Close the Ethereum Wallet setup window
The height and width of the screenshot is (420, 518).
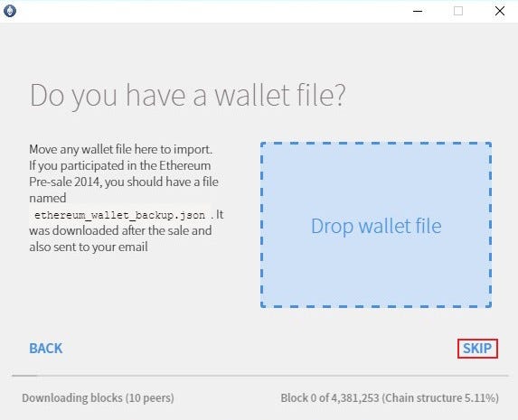click(x=500, y=11)
